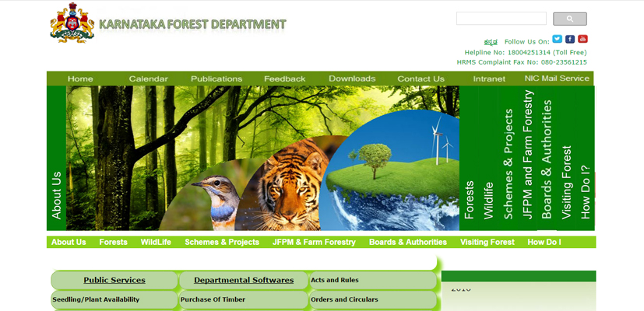The image size is (644, 311).
Task: Open Schemes & Projects in light green bar
Action: point(222,242)
